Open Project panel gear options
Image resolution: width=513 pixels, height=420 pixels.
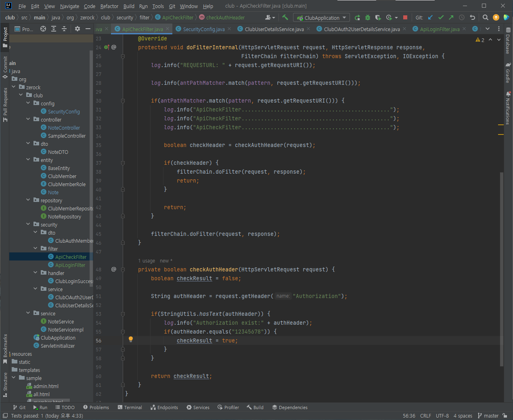[77, 29]
